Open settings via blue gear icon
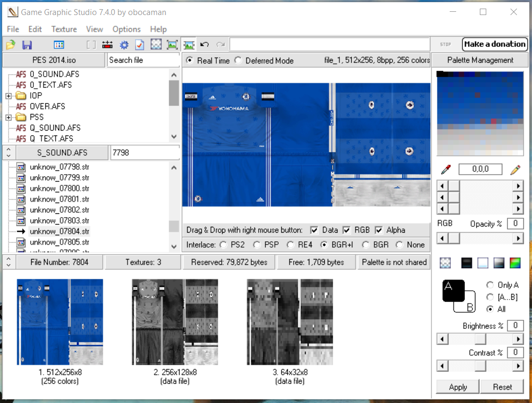The image size is (532, 403). (x=124, y=45)
